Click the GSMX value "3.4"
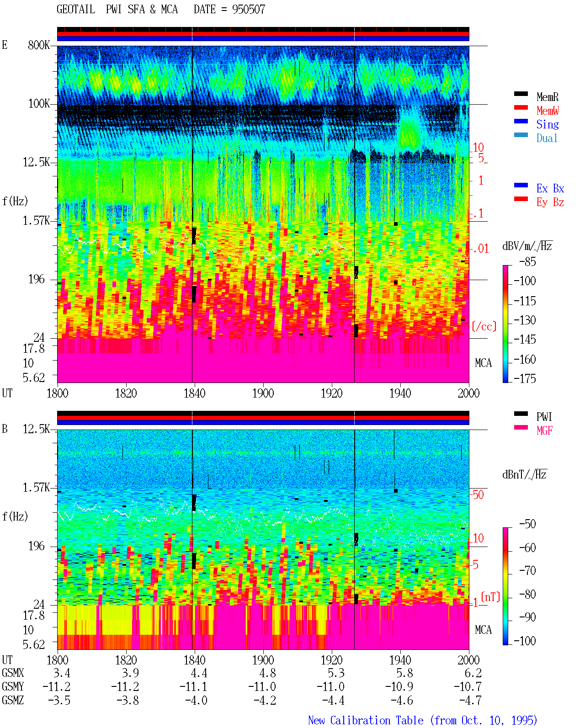Screen dimensions: 585x728 click(62, 673)
